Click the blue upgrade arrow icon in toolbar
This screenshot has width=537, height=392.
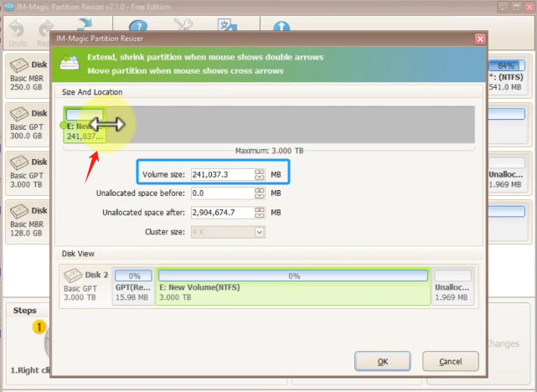281,26
